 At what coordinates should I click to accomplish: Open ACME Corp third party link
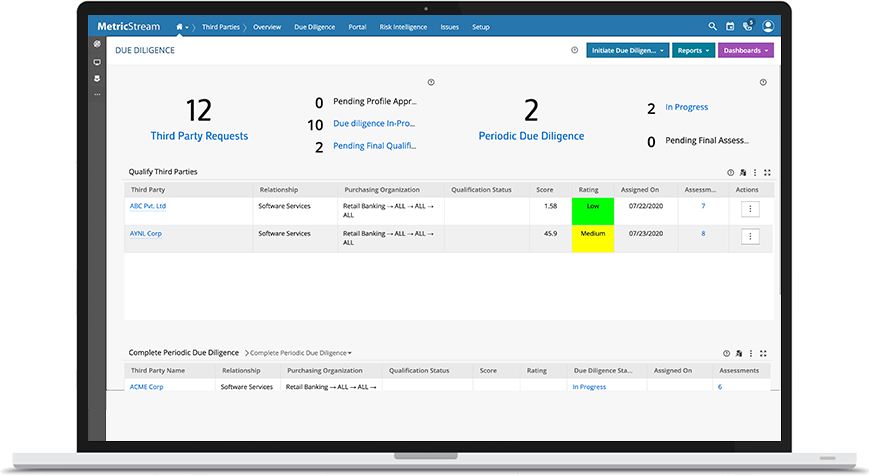tap(146, 387)
